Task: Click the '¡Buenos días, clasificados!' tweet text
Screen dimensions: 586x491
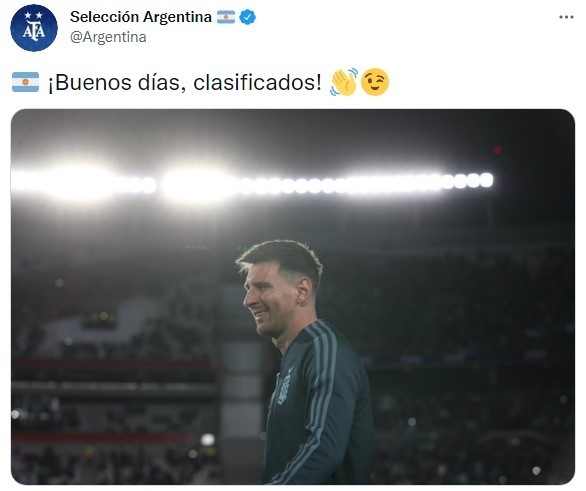Action: (185, 82)
